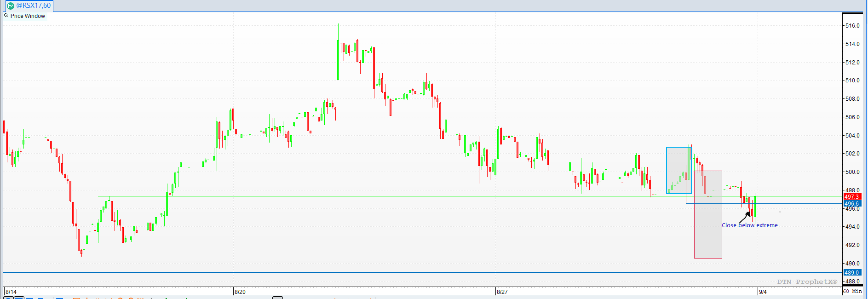Select the green horizontal line at 497.3
Image resolution: width=868 pixels, height=299 pixels.
pos(470,196)
